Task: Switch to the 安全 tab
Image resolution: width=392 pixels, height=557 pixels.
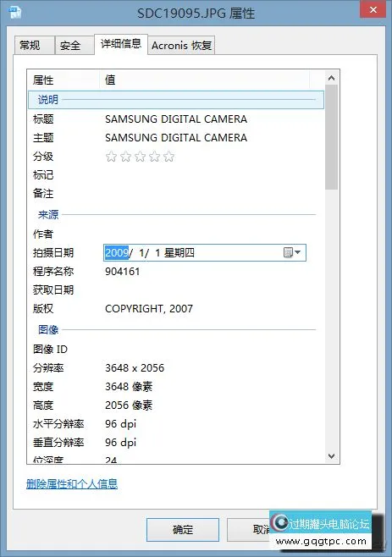Action: pos(75,46)
